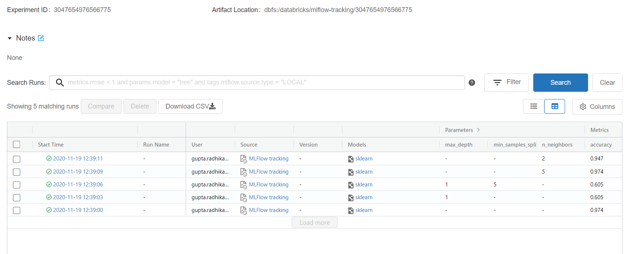This screenshot has width=644, height=254.
Task: Click green status check of 12:39:00 run
Action: click(x=49, y=210)
